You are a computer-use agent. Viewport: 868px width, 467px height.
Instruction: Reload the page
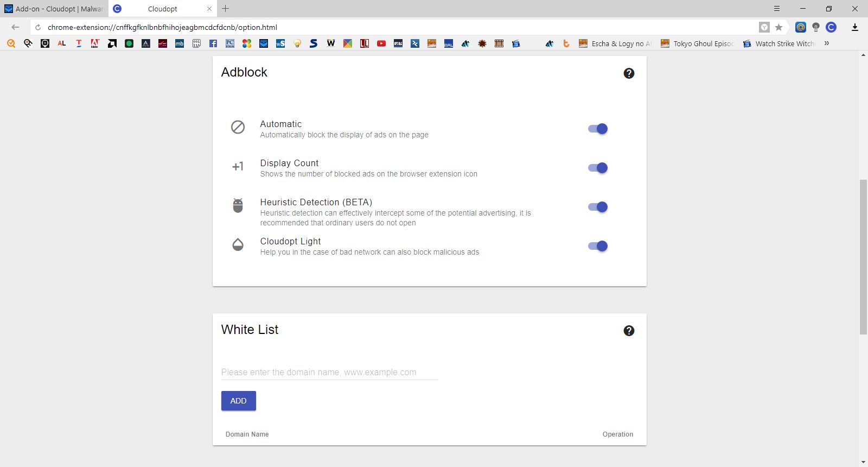[x=38, y=27]
